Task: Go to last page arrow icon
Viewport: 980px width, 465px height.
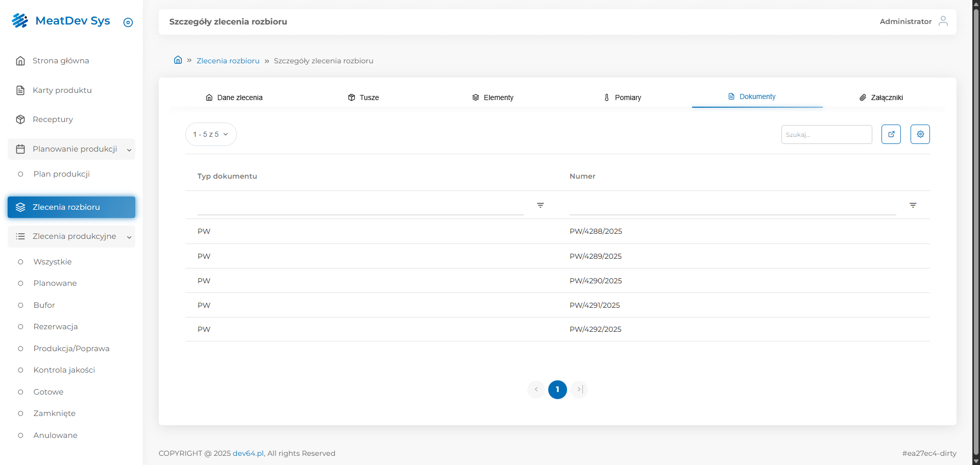Action: point(579,389)
